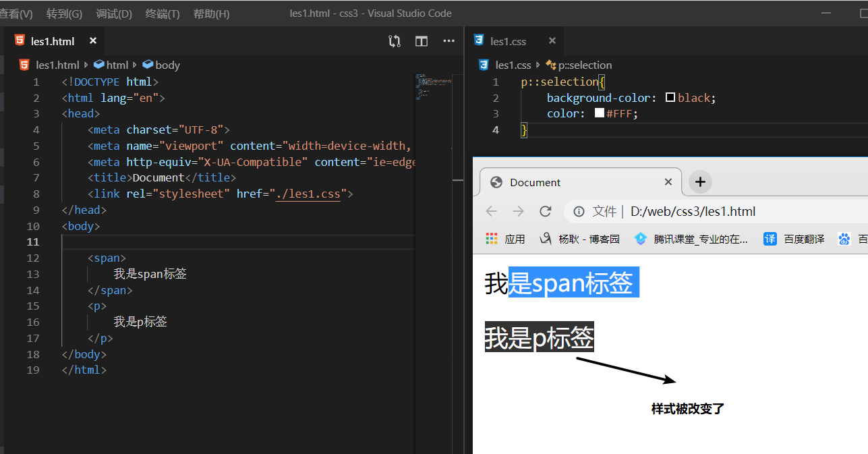This screenshot has width=868, height=454.
Task: Open the 百度翻译 bookmark
Action: pyautogui.click(x=795, y=239)
